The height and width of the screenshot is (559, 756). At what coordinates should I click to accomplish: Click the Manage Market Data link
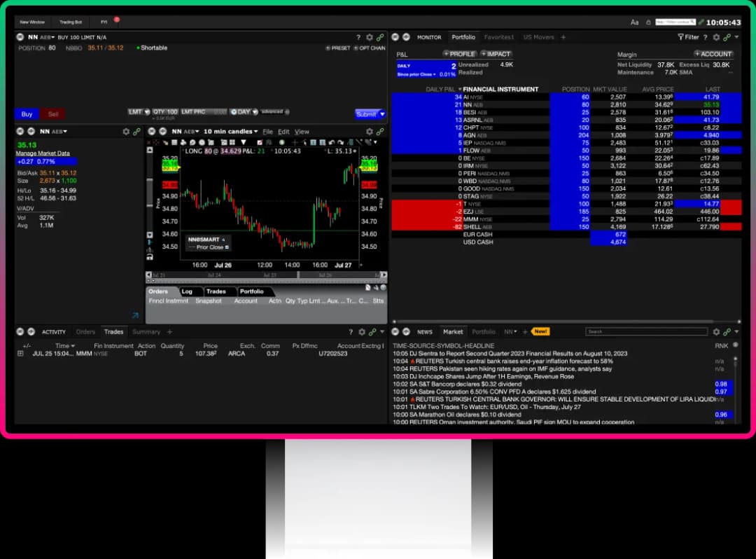click(43, 153)
